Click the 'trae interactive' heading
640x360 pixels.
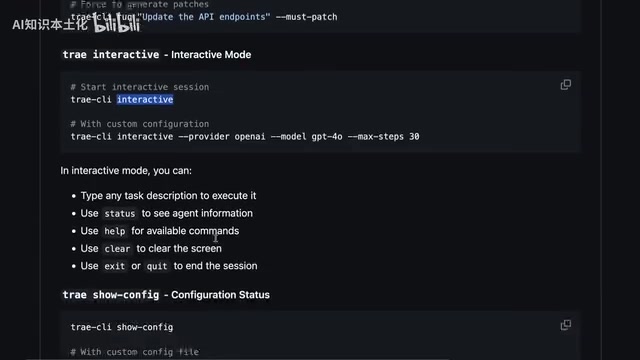click(x=157, y=55)
